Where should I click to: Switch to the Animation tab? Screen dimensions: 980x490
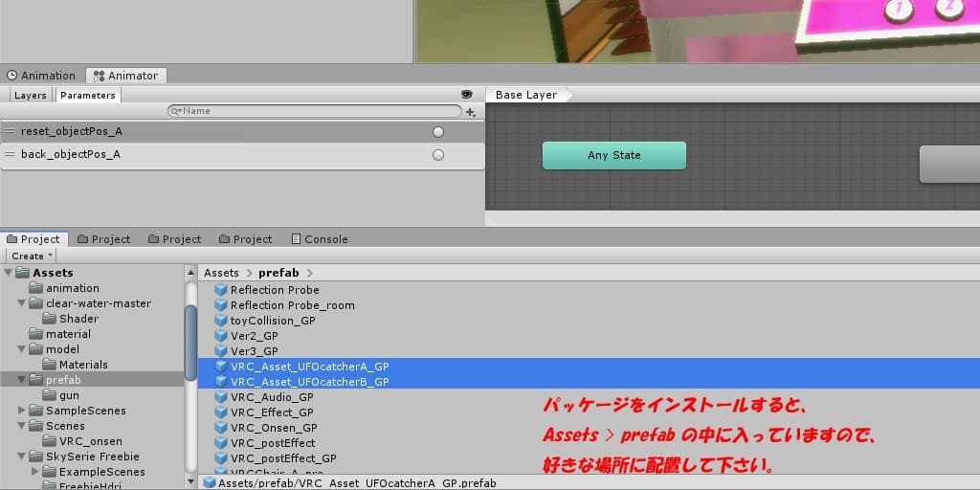[x=40, y=76]
